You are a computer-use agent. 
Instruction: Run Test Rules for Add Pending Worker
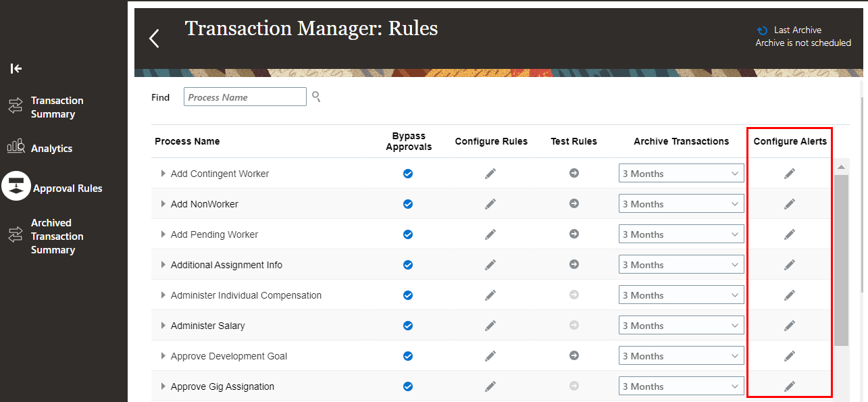(x=573, y=234)
